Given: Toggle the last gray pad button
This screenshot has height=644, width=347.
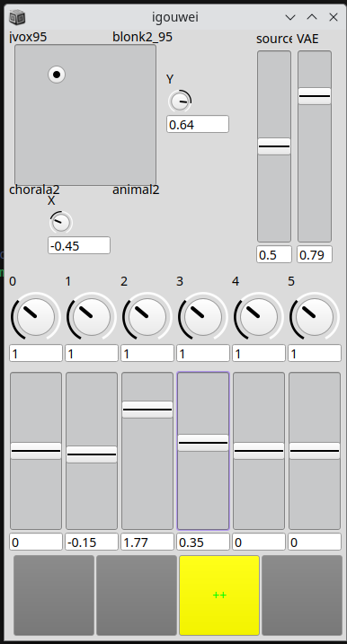Looking at the screenshot, I should (302, 595).
